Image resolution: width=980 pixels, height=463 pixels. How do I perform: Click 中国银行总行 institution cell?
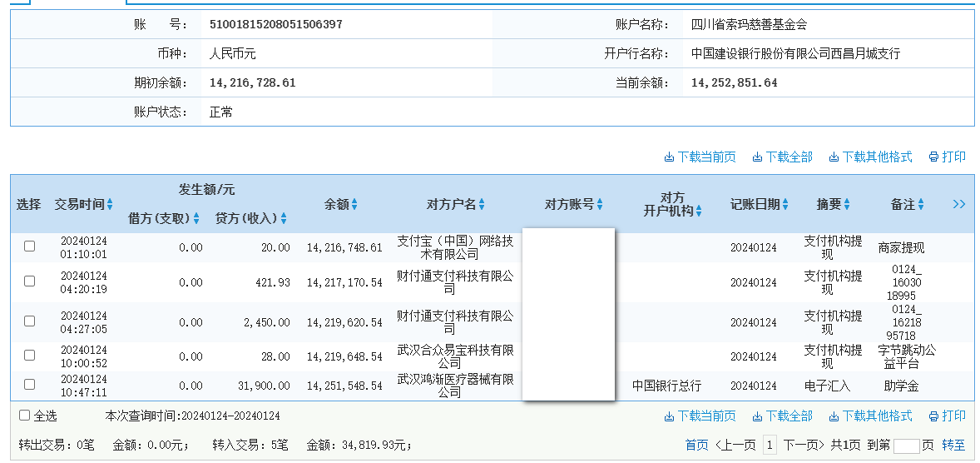click(x=666, y=386)
